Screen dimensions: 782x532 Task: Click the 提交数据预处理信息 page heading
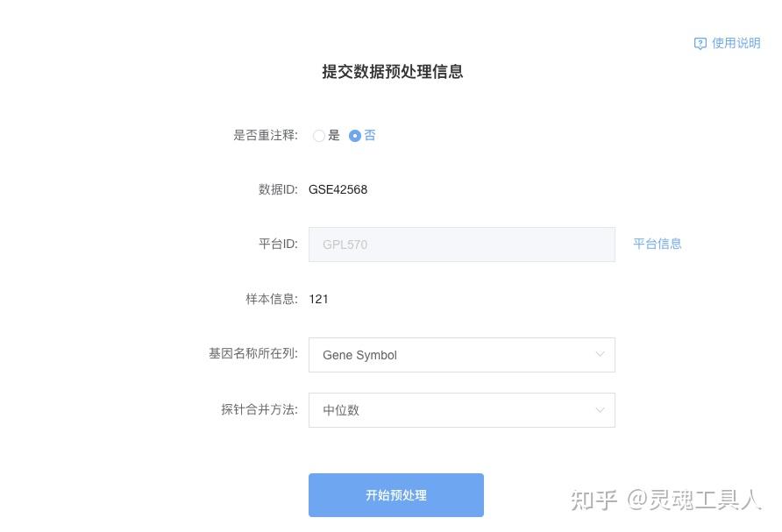[392, 72]
